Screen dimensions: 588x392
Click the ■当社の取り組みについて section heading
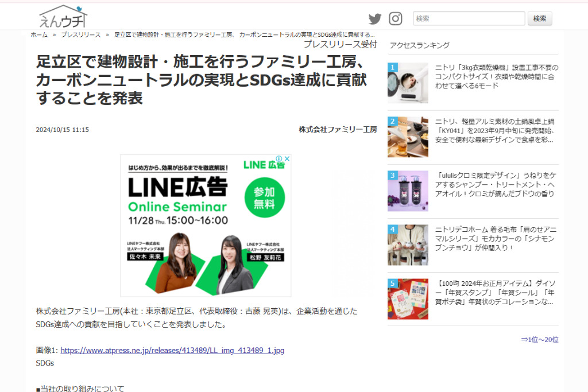click(x=80, y=389)
